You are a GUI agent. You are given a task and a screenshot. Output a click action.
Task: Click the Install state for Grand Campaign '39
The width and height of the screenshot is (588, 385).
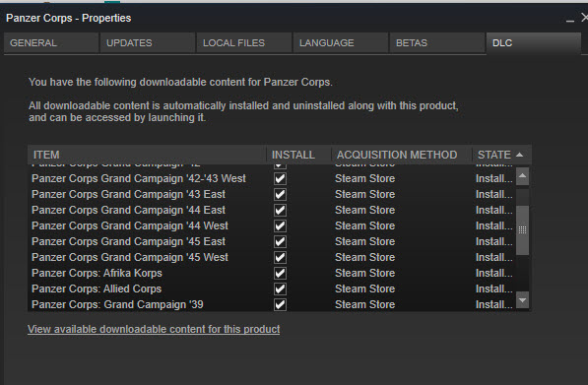click(493, 305)
